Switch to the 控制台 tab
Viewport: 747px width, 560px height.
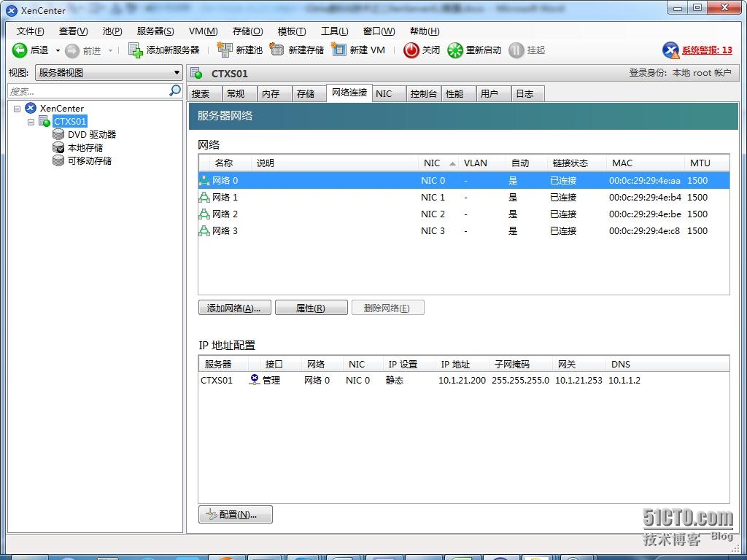click(424, 94)
